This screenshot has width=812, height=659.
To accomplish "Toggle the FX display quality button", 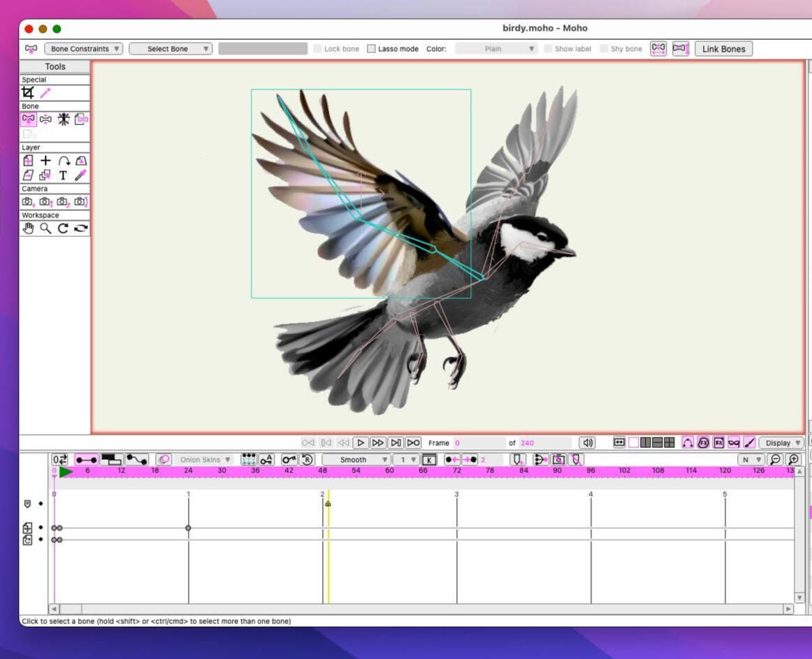I will [703, 443].
